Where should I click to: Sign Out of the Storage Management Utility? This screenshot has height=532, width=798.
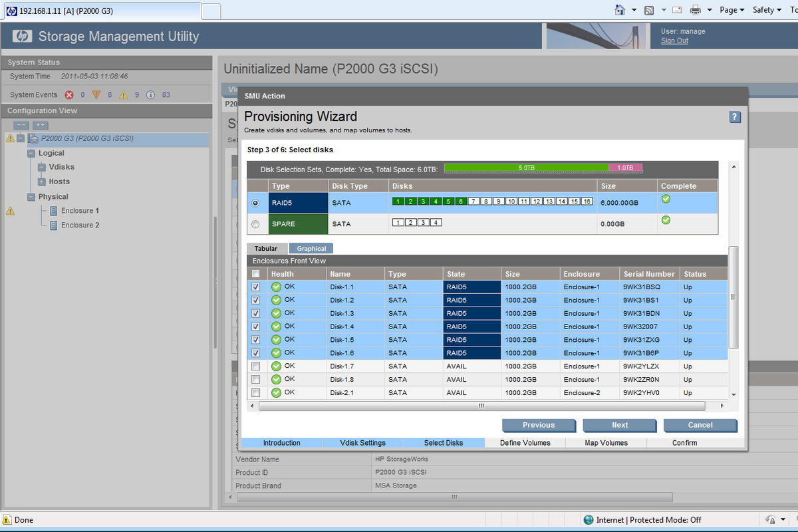(676, 39)
